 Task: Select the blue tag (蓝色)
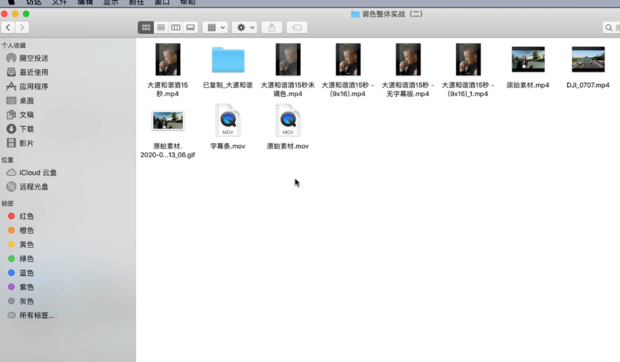pos(21,273)
